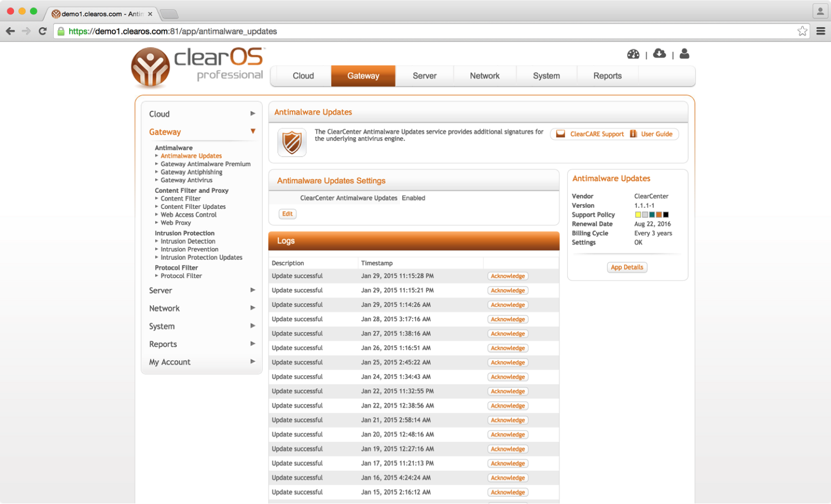Expand the Reports sidebar section
Image resolution: width=831 pixels, height=504 pixels.
tap(202, 344)
